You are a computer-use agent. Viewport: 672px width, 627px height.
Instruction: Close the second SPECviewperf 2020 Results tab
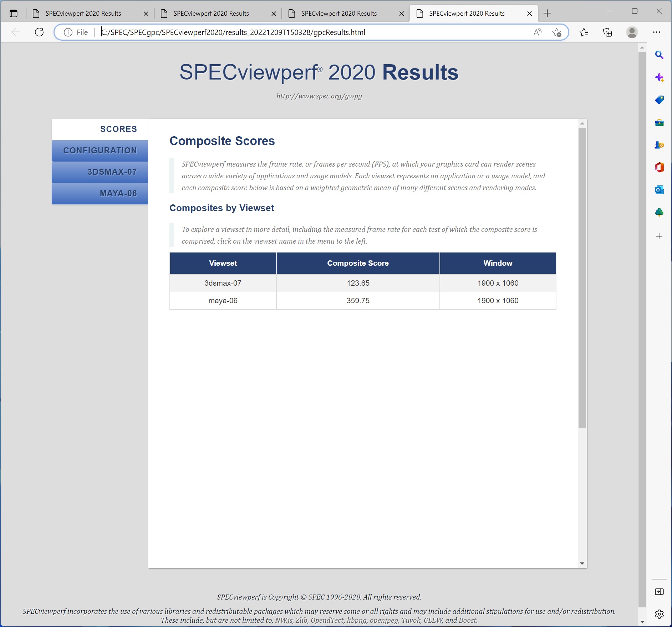coord(274,14)
